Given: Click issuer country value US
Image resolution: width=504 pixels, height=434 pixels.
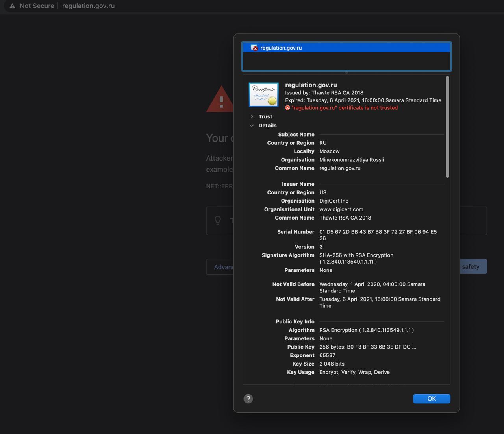Looking at the screenshot, I should point(323,192).
